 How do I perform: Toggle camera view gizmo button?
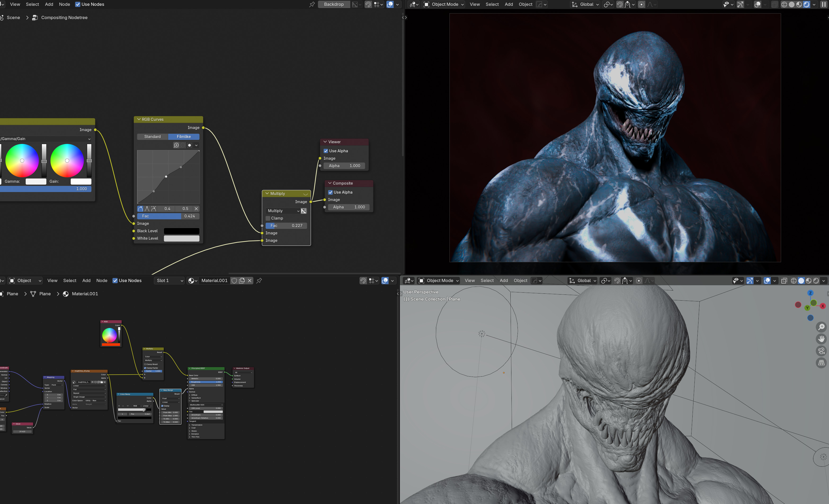pos(821,351)
